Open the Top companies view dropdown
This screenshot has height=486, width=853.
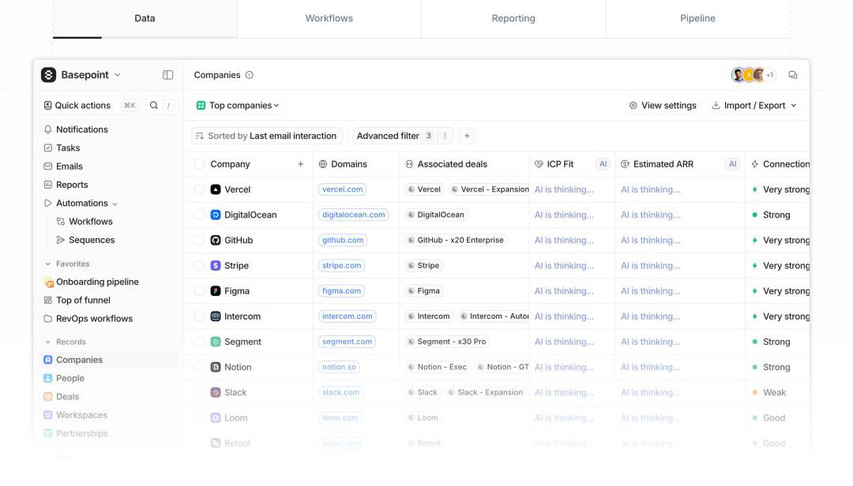(x=238, y=105)
